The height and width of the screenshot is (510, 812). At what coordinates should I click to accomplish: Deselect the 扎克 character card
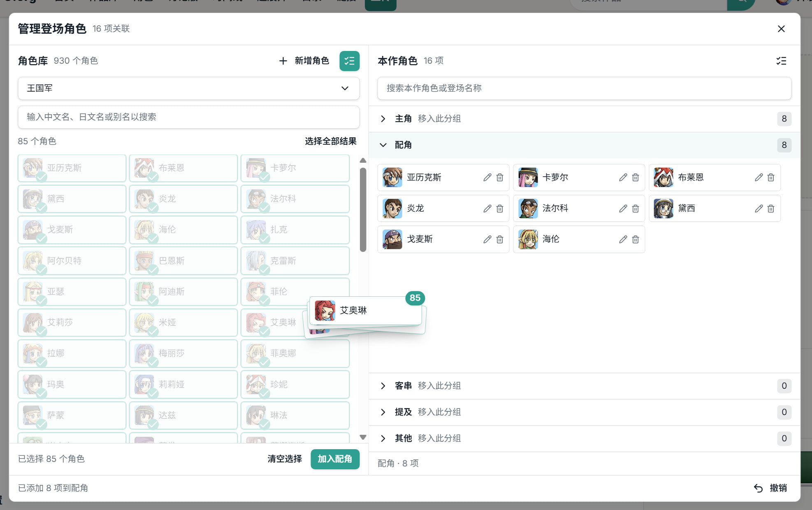pyautogui.click(x=295, y=230)
